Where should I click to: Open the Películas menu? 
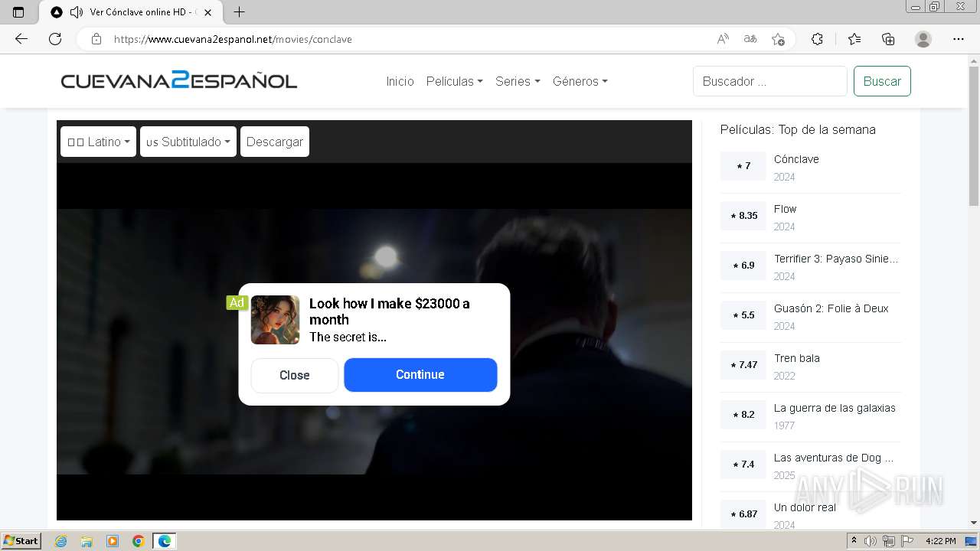pos(454,81)
